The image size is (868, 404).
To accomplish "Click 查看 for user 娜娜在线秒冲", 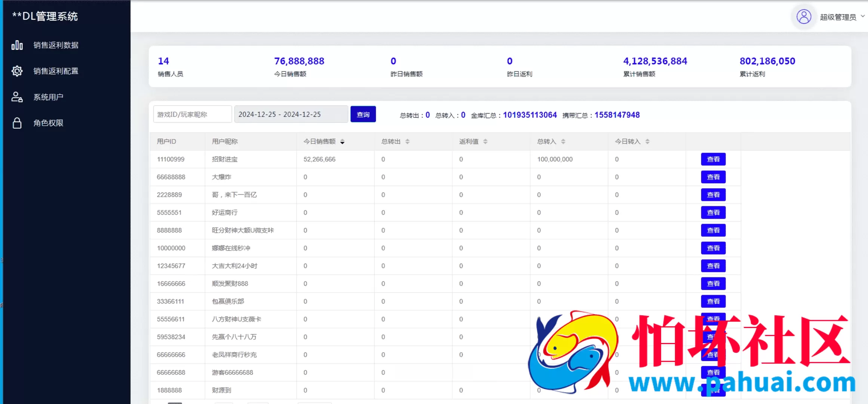I will tap(713, 248).
